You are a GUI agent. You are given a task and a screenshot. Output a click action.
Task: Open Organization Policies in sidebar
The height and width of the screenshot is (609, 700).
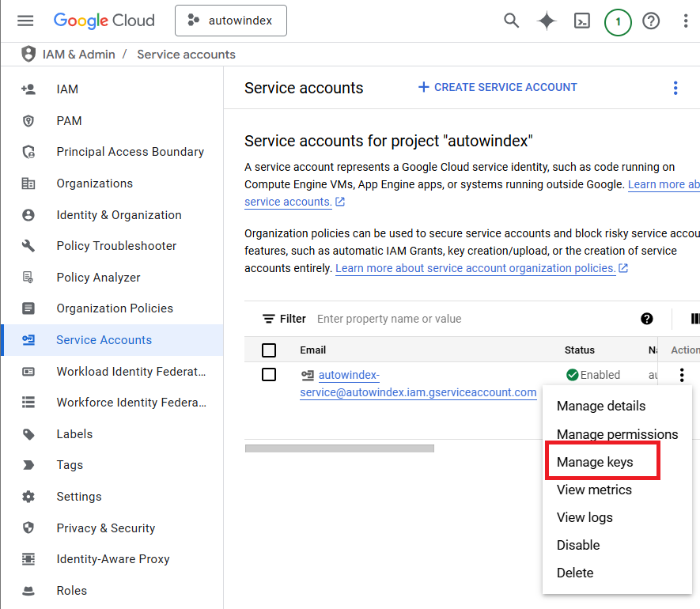[x=112, y=308]
